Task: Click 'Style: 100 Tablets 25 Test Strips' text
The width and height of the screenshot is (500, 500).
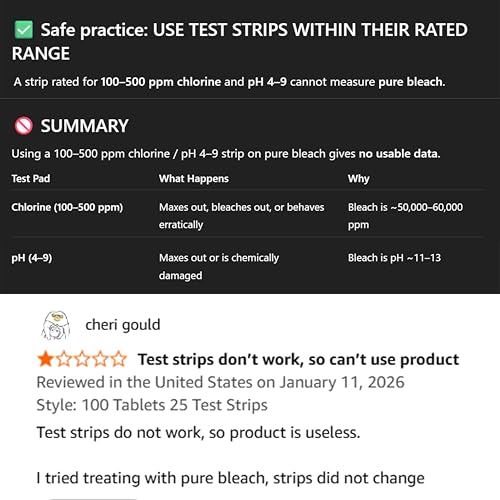Action: (x=152, y=405)
